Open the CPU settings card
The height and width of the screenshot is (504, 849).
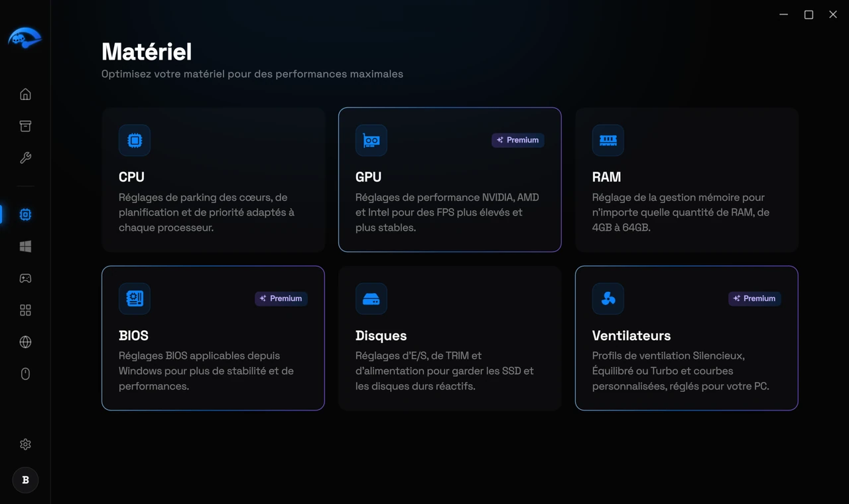click(x=213, y=180)
